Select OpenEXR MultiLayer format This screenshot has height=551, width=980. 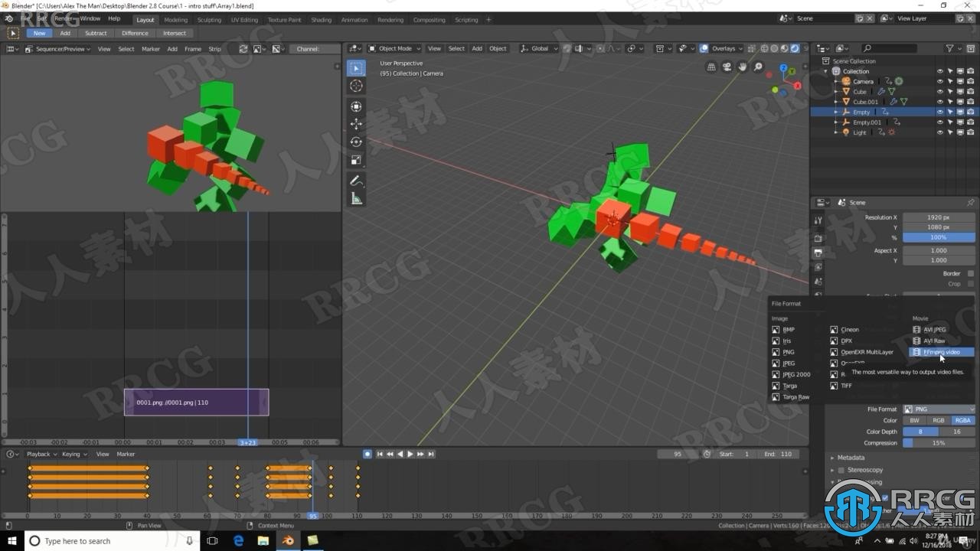[x=861, y=352]
